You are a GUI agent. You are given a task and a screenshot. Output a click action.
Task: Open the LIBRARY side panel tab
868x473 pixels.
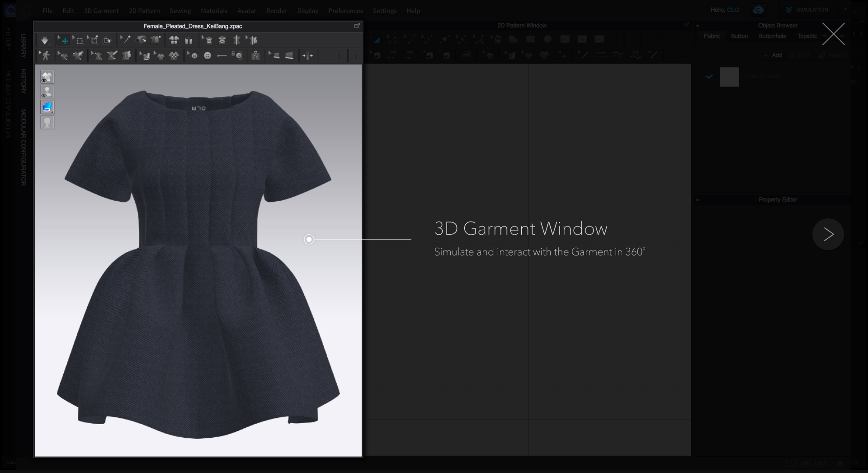click(24, 45)
